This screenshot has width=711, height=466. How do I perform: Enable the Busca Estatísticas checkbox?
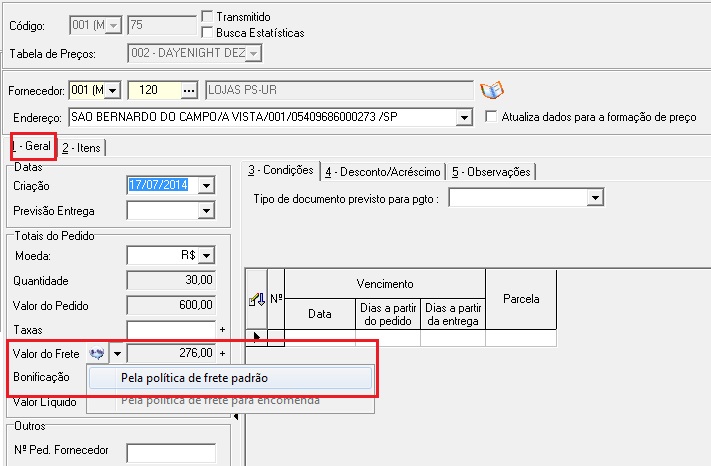(x=207, y=33)
